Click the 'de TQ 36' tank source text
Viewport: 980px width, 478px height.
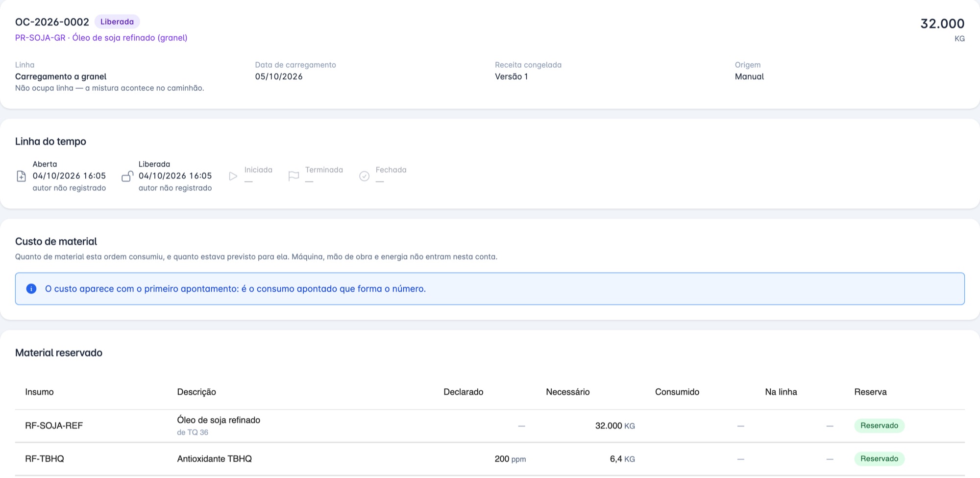(193, 432)
